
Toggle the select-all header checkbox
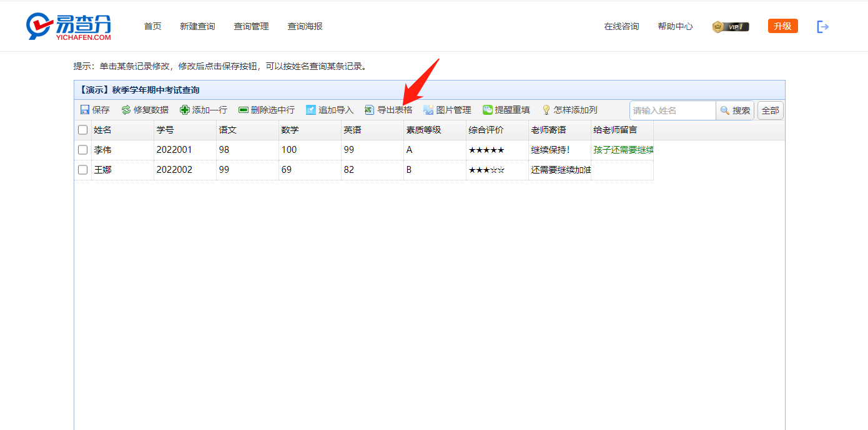(82, 130)
